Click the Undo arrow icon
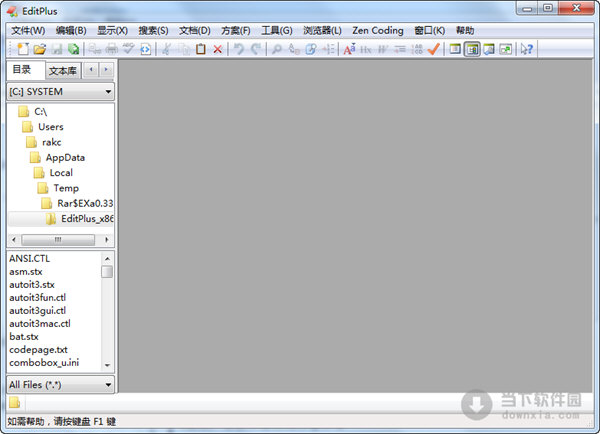This screenshot has width=600, height=434. click(x=239, y=49)
